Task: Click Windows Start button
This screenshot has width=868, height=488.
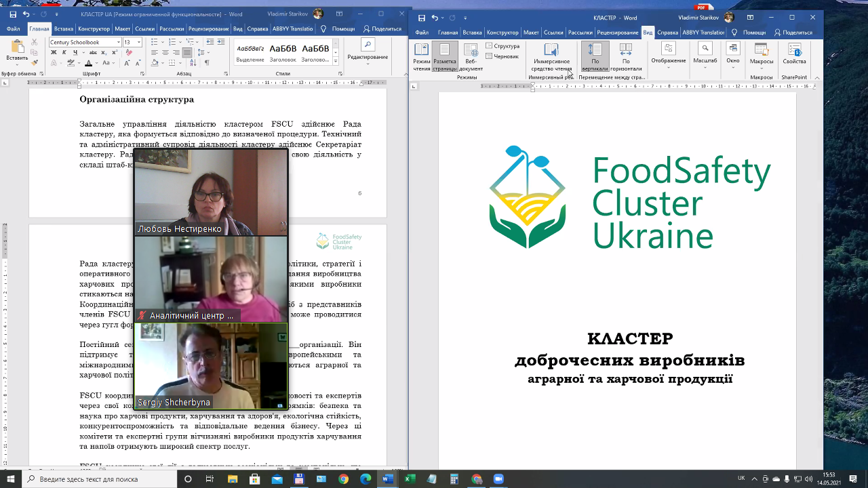Action: tap(11, 479)
